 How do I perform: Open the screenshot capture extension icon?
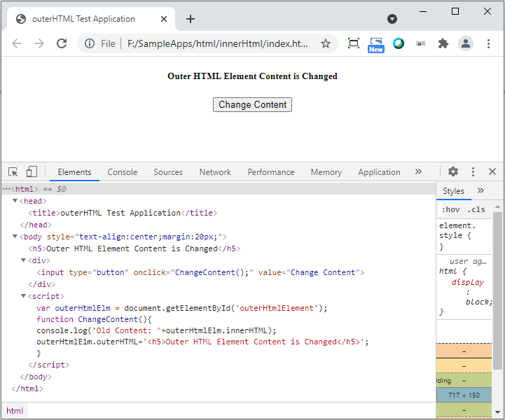coord(354,43)
